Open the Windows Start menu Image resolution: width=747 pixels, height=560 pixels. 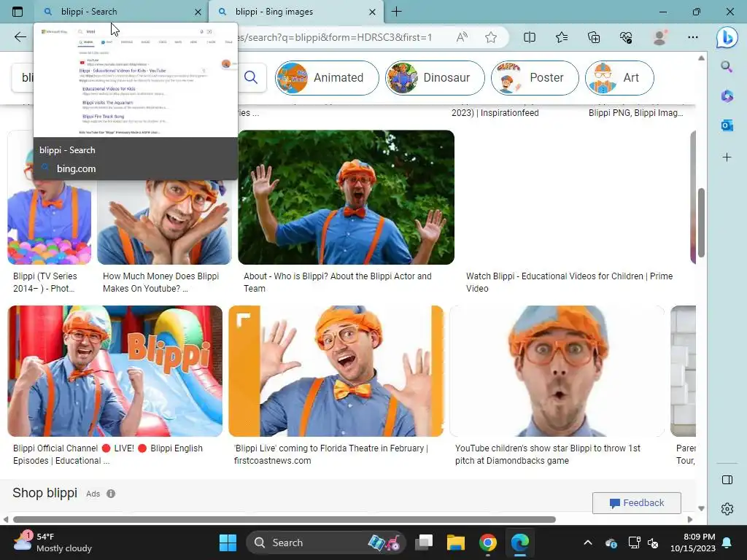point(228,542)
